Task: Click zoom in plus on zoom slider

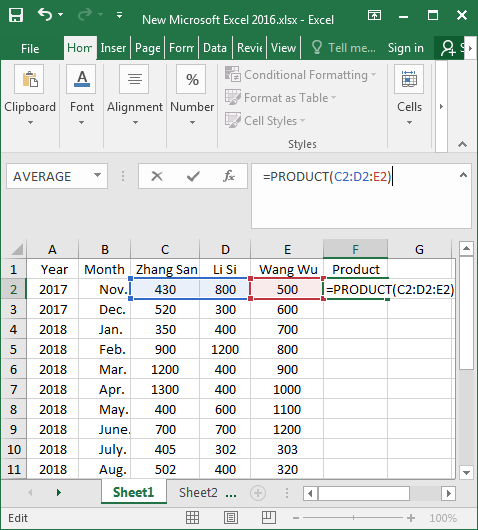Action: coord(411,517)
